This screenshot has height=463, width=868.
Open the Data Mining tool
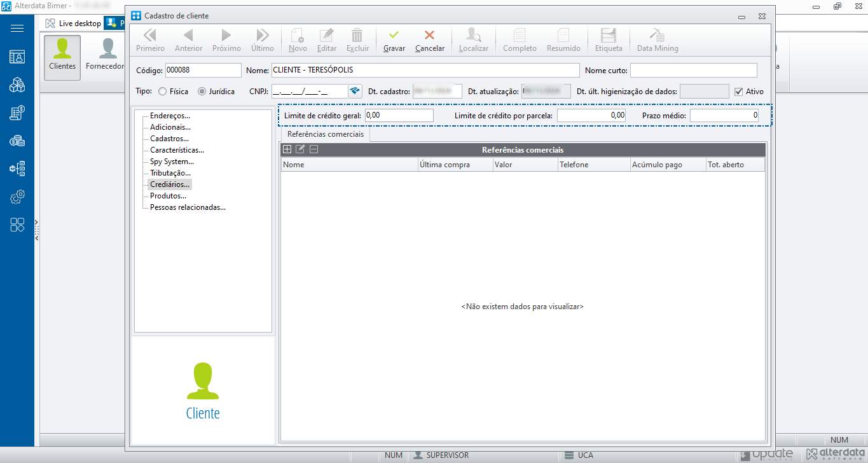click(658, 40)
